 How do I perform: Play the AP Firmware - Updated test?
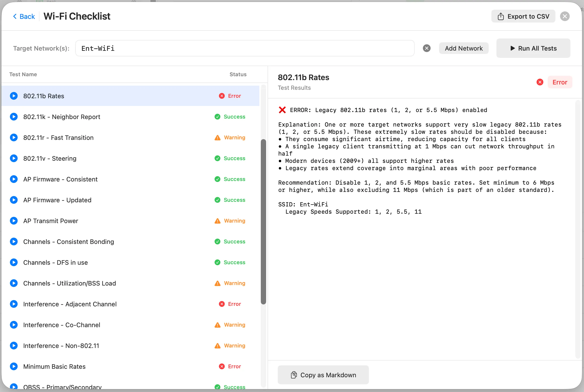14,200
